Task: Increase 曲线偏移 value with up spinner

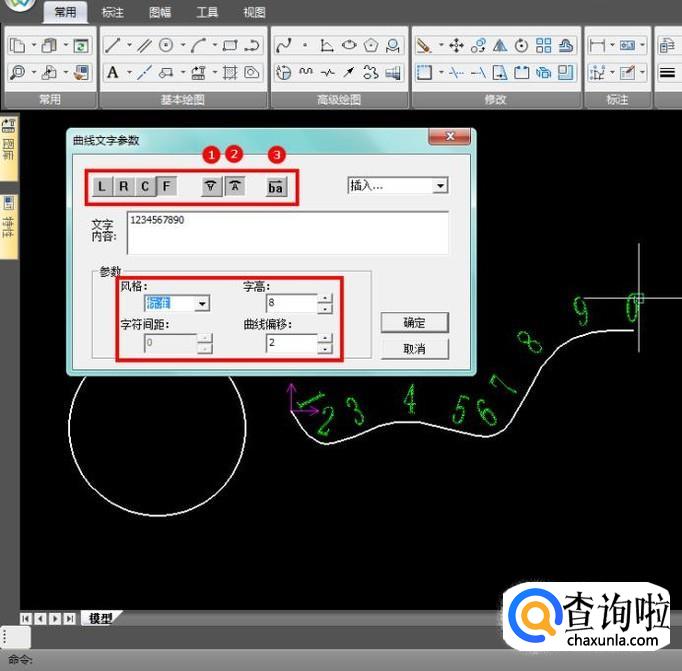Action: point(325,338)
